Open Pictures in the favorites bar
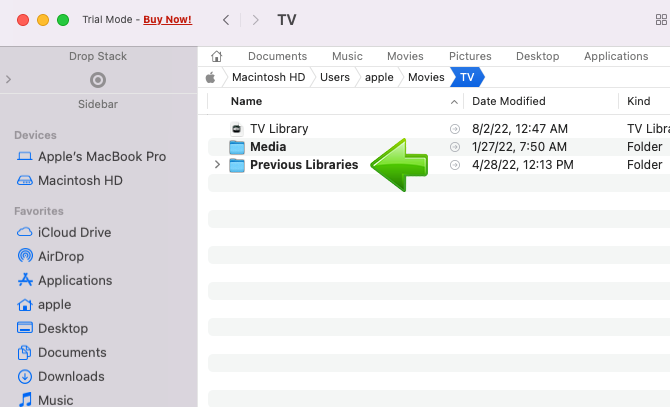Screen dimensions: 670x407 point(470,56)
